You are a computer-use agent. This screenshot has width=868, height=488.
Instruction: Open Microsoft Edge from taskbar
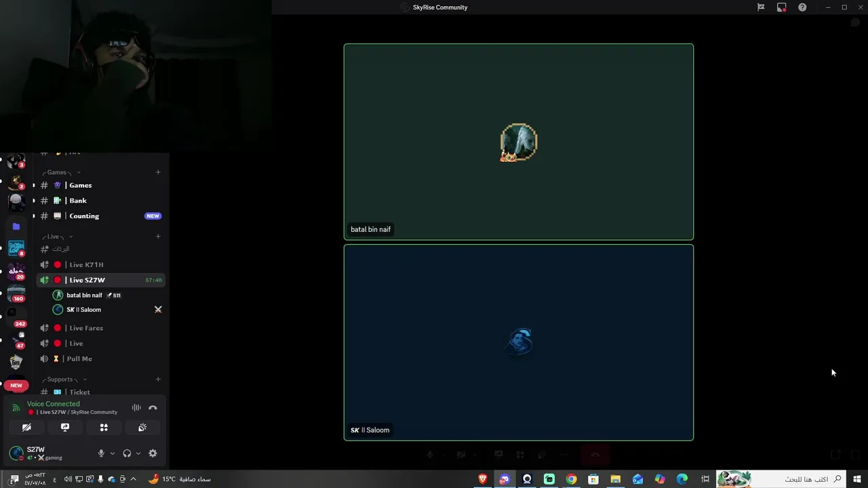point(682,479)
